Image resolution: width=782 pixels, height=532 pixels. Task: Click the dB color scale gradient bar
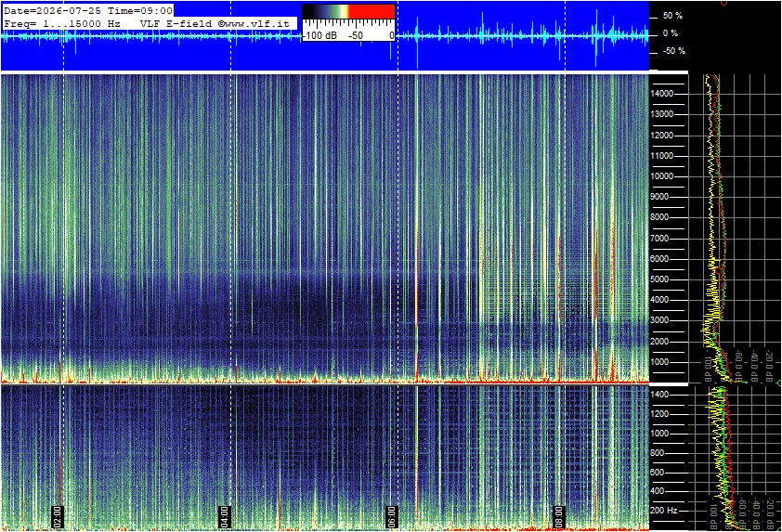pyautogui.click(x=348, y=12)
